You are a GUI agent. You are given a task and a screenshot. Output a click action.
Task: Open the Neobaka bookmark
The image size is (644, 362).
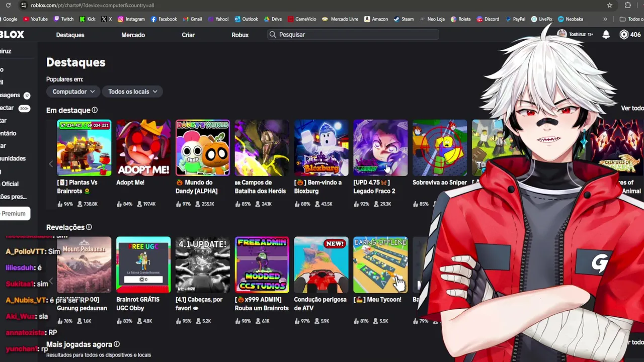(x=571, y=19)
